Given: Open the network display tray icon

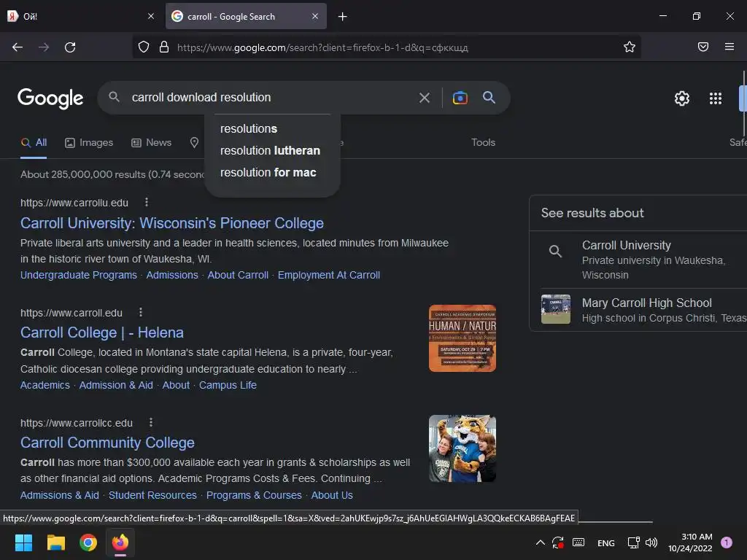Looking at the screenshot, I should pyautogui.click(x=633, y=542).
